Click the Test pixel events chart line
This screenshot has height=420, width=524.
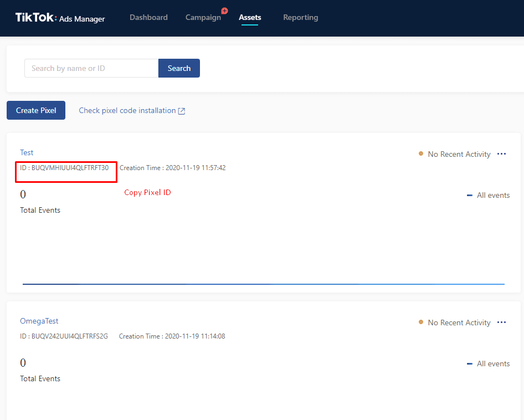(x=264, y=284)
